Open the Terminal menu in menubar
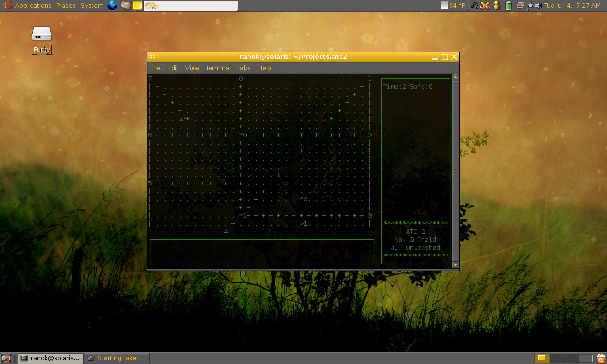The height and width of the screenshot is (364, 607). (x=218, y=68)
